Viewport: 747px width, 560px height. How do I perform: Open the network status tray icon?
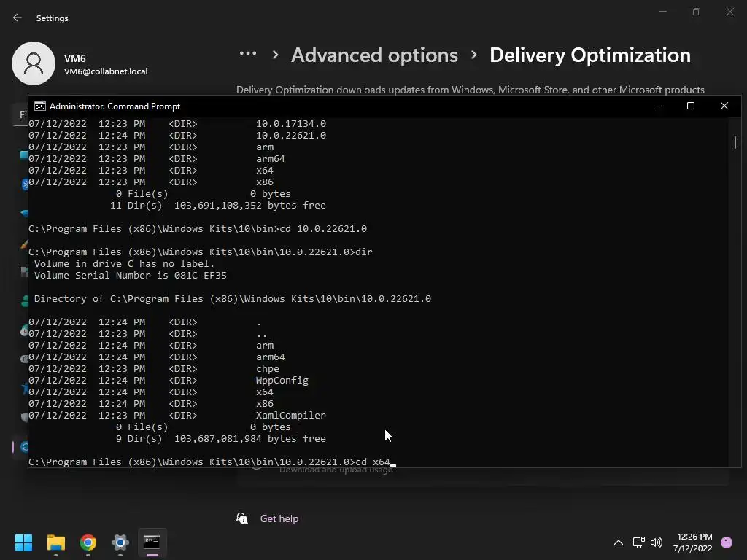coord(638,542)
